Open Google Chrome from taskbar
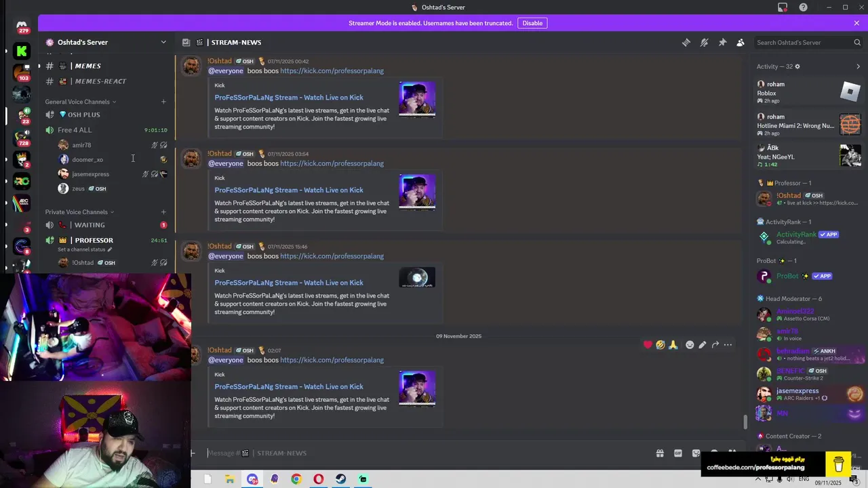Viewport: 868px width, 488px height. (x=296, y=479)
